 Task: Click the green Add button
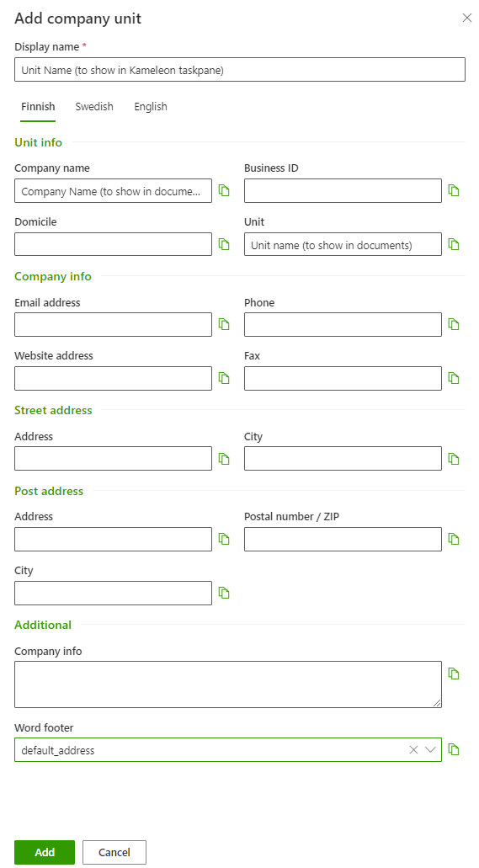point(45,852)
